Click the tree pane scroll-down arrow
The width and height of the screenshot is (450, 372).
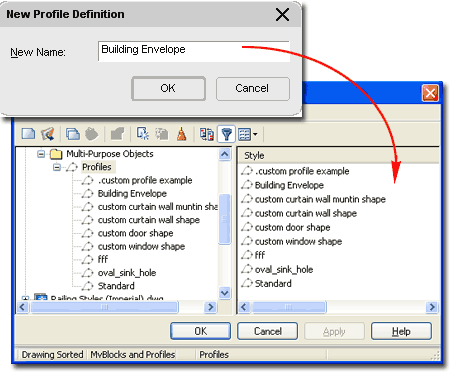click(x=225, y=293)
